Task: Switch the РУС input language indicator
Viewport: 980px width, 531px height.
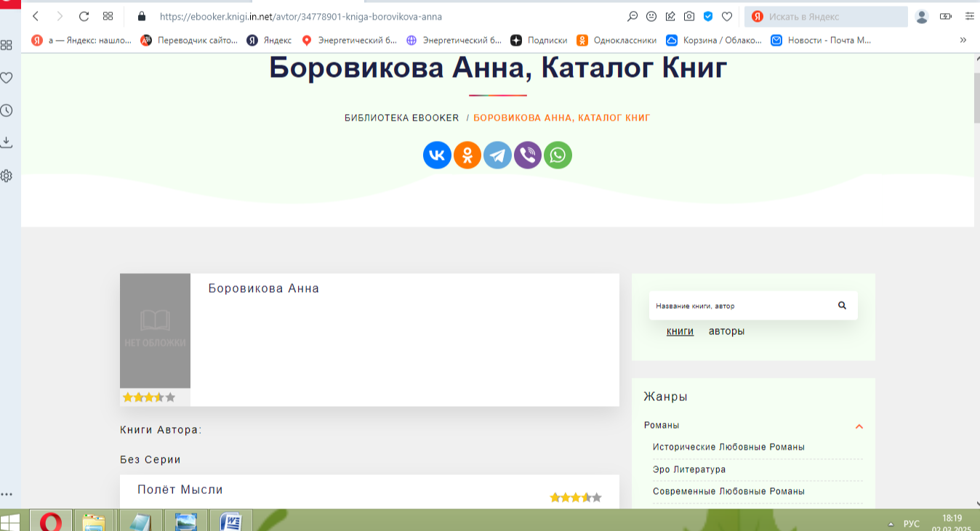Action: [911, 524]
